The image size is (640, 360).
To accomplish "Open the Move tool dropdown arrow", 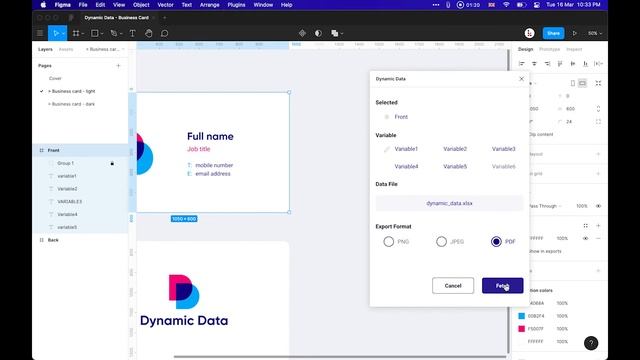I will [63, 33].
